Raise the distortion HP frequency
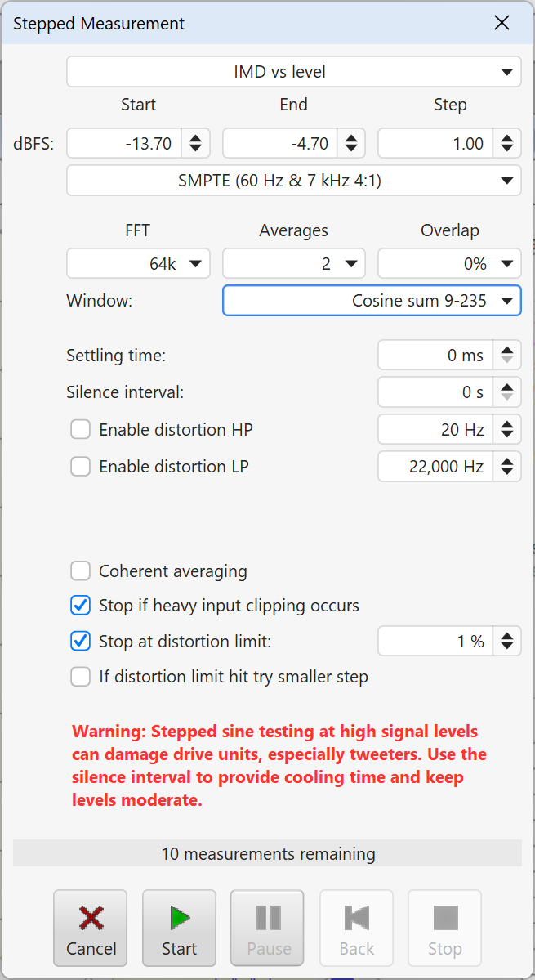Viewport: 535px width, 980px height. (507, 425)
